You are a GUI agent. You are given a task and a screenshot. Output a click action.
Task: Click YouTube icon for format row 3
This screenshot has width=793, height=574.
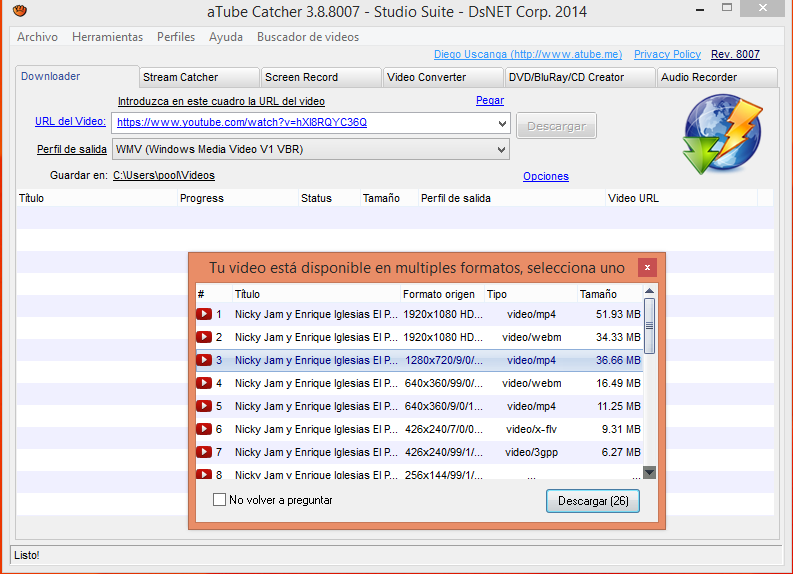(x=204, y=360)
